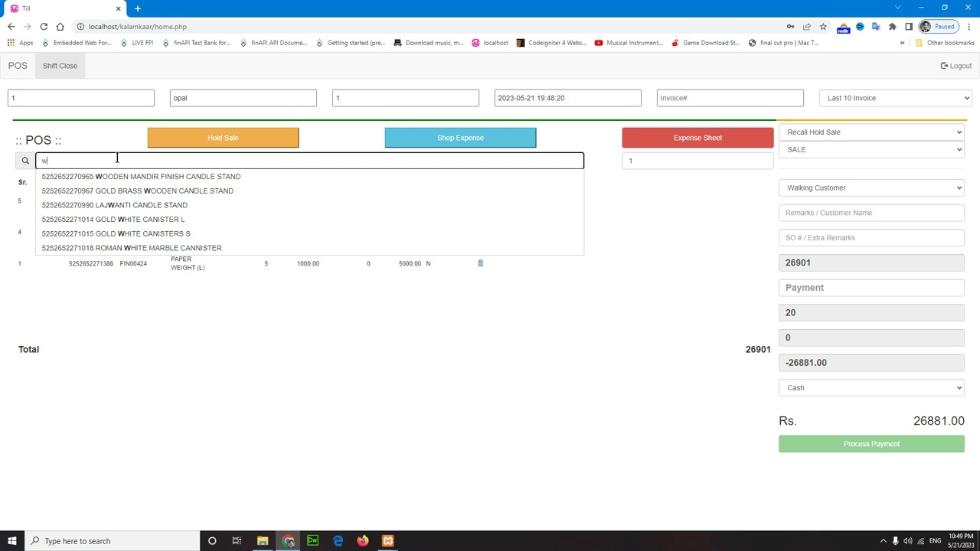Open the Paused profile button
Viewport: 980px width, 551px height.
coord(938,27)
